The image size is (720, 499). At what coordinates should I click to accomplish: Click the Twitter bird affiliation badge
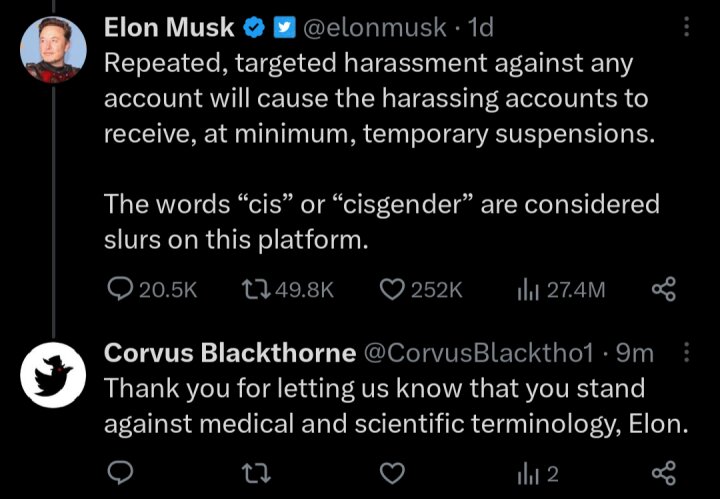pos(284,28)
